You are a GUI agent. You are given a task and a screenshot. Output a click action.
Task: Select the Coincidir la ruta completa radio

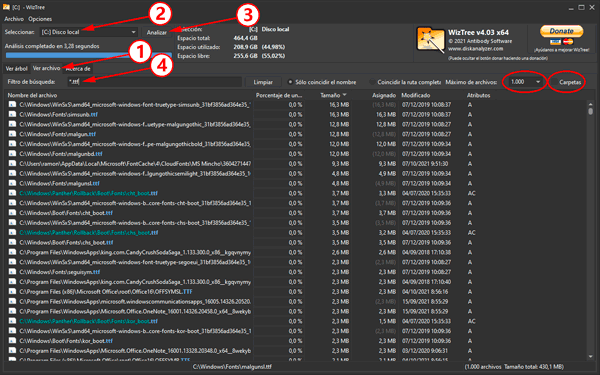coord(372,82)
